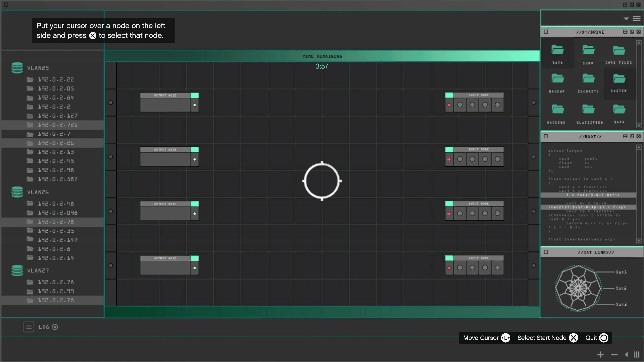
Task: Click the hamburger menu icon at top right
Action: click(636, 19)
